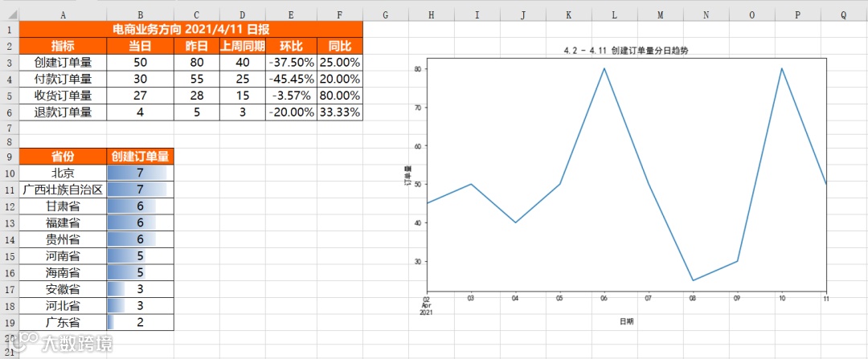The width and height of the screenshot is (868, 359).
Task: Click the 80.00% cell
Action: (x=340, y=96)
